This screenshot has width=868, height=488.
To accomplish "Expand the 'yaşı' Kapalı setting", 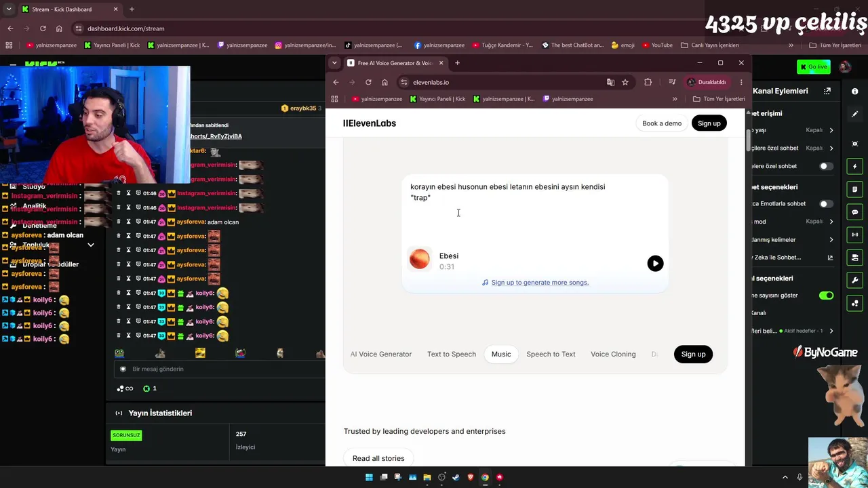I will [x=831, y=130].
